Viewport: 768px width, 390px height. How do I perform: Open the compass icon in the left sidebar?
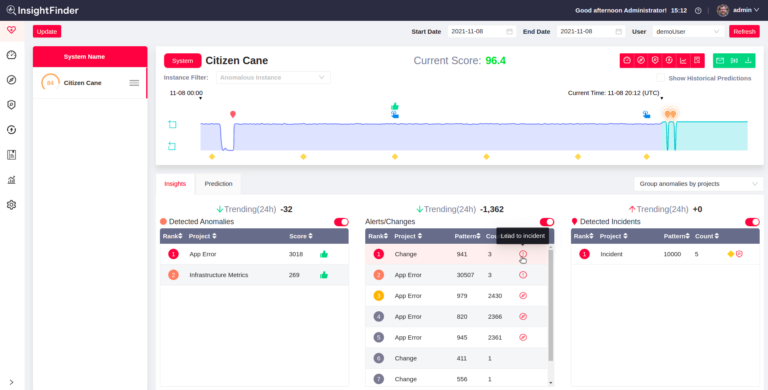pyautogui.click(x=11, y=80)
